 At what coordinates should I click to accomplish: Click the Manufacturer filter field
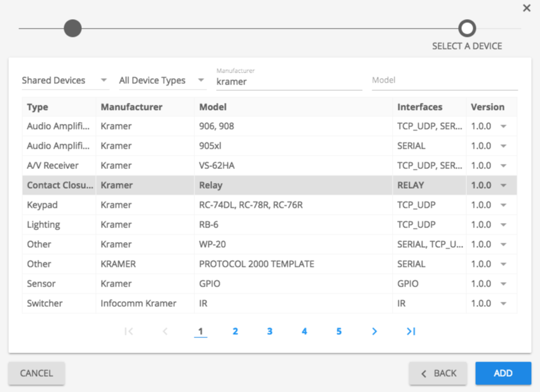pos(288,81)
